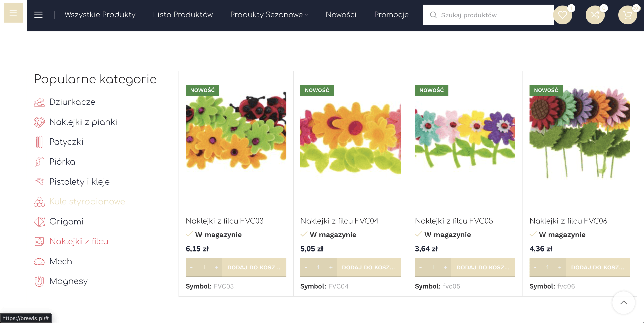Add Naklejki z filcu FVC05 to cart
The image size is (644, 323).
[483, 267]
